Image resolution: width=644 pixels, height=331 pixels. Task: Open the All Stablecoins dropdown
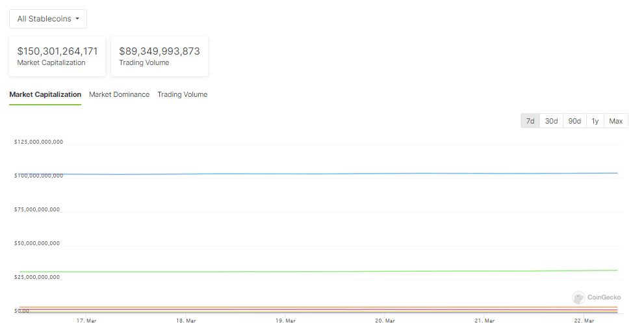[x=48, y=19]
